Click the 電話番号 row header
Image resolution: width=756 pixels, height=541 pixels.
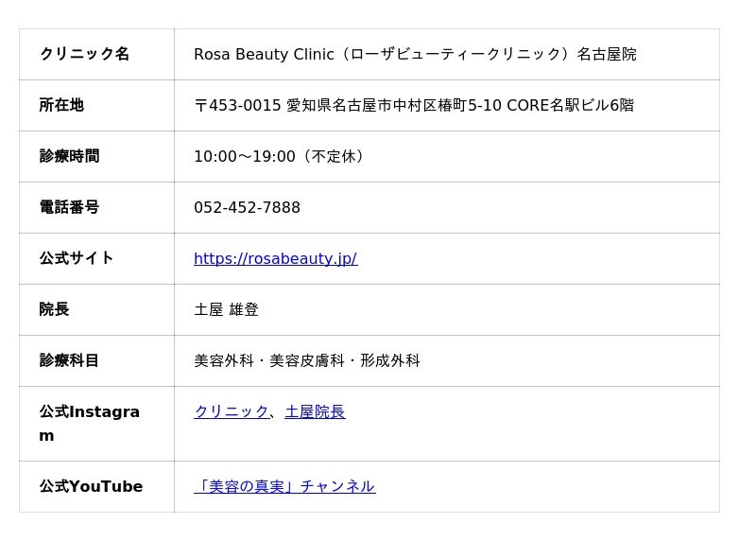69,207
